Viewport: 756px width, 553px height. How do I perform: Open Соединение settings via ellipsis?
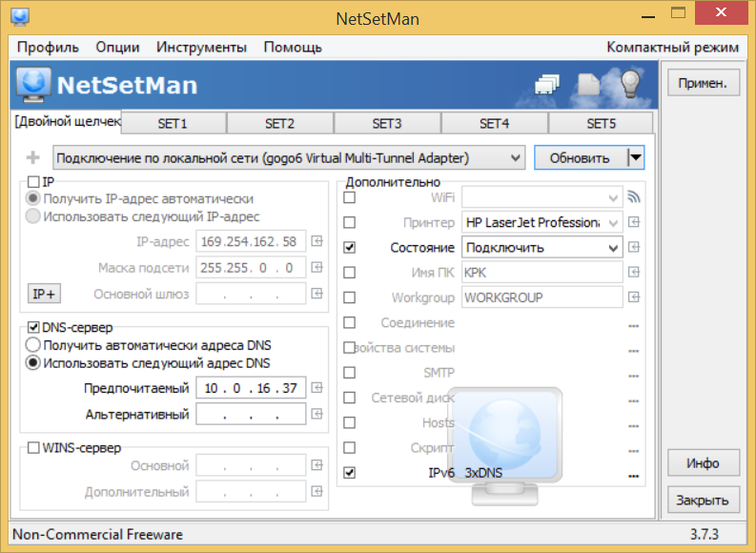[634, 326]
